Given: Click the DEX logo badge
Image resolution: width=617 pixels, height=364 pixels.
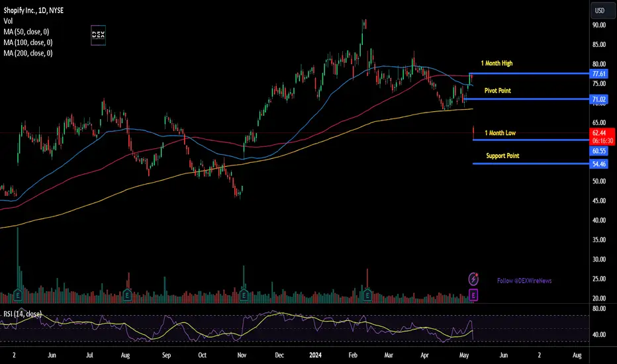Looking at the screenshot, I should pyautogui.click(x=98, y=35).
